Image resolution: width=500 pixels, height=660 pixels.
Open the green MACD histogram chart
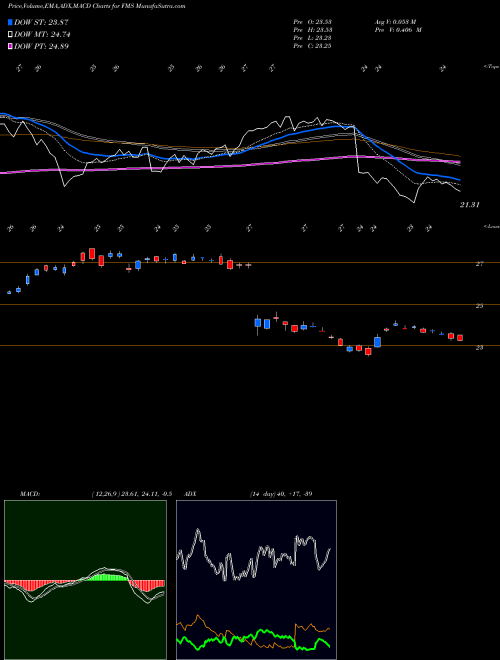pos(85,580)
